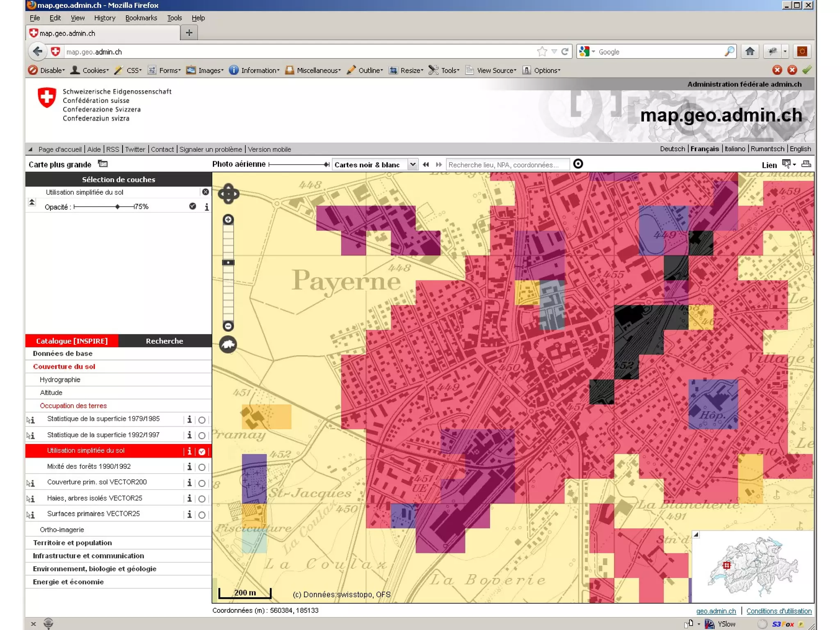The image size is (840, 630).
Task: Zoom in with the plus button
Action: 228,219
